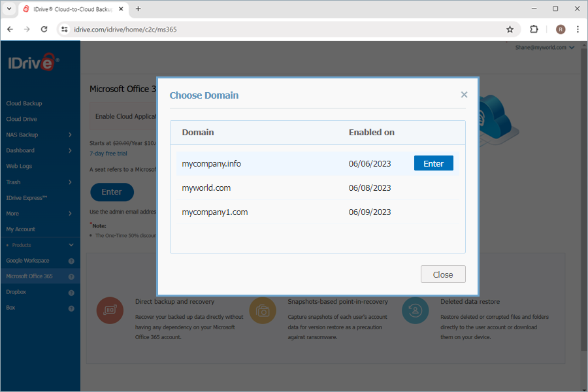The height and width of the screenshot is (392, 588).
Task: Open Shane@myworld.com account dropdown
Action: click(544, 47)
